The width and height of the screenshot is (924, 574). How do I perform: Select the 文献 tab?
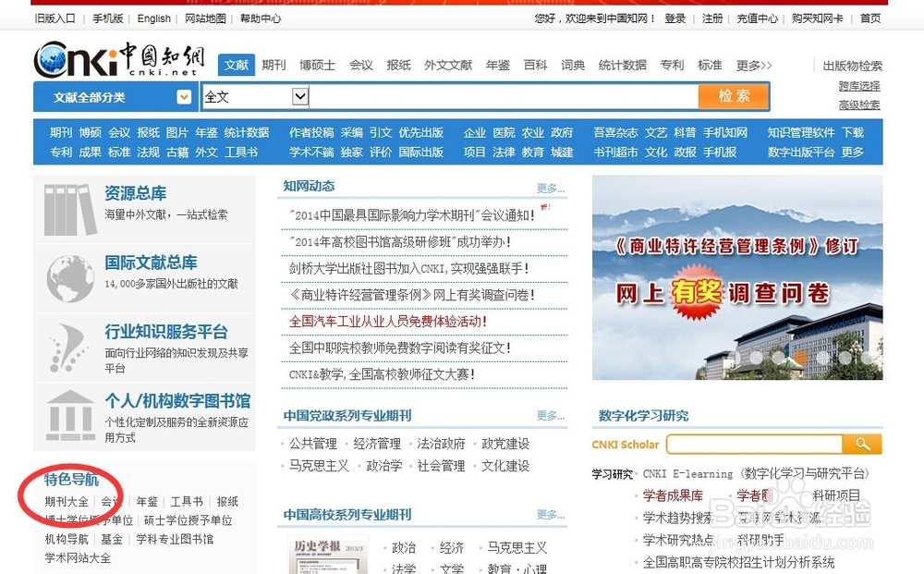237,65
